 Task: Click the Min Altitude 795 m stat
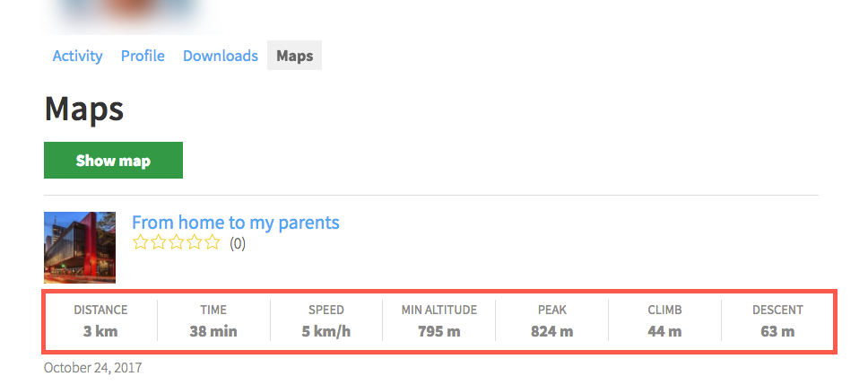[439, 320]
